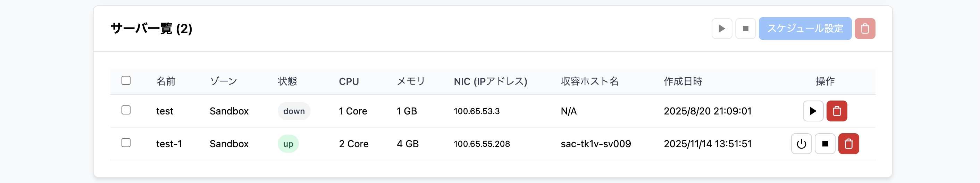Viewport: 980px width, 183px height.
Task: Click the 作成日時 column header
Action: coord(683,81)
